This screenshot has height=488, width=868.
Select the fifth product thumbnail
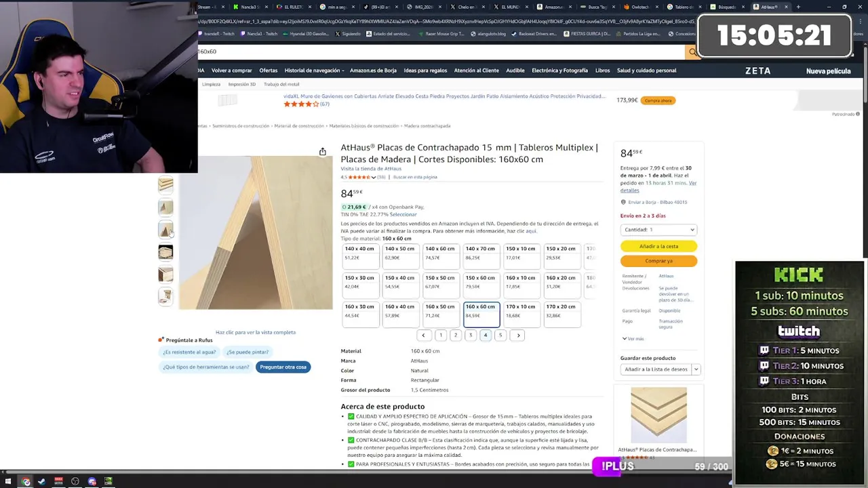(x=165, y=274)
